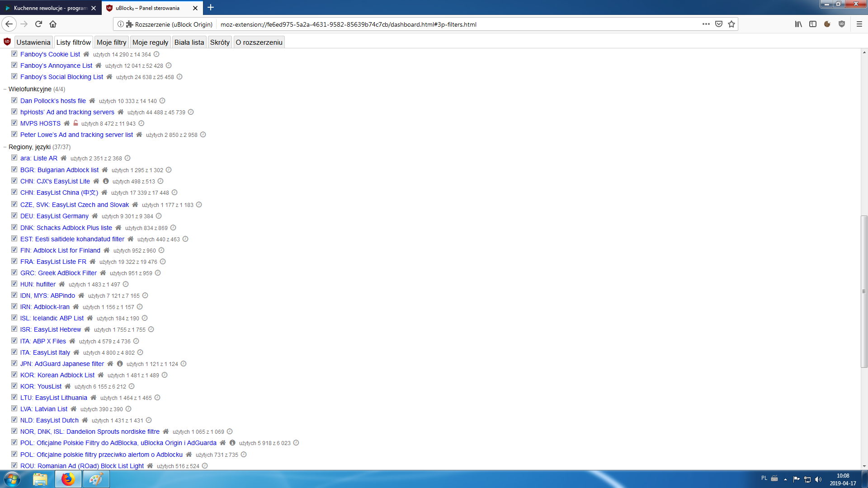Click the bookmark star in the address bar

point(731,24)
